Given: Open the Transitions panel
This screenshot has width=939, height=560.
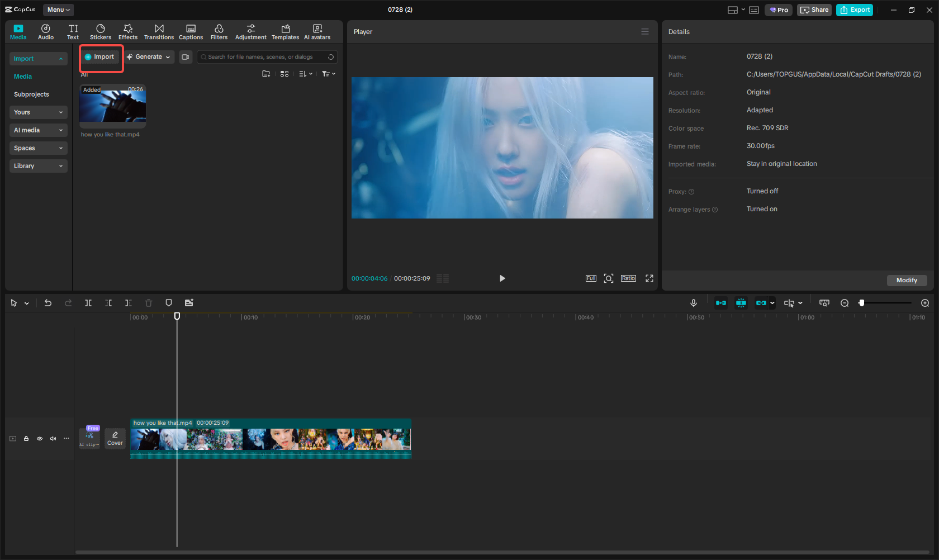Looking at the screenshot, I should point(159,31).
